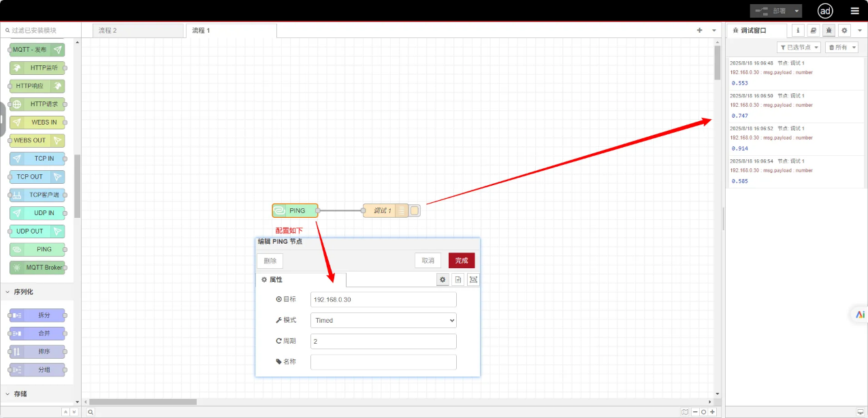Screen dimensions: 868x418
Task: Open the hamburger main menu
Action: [854, 11]
